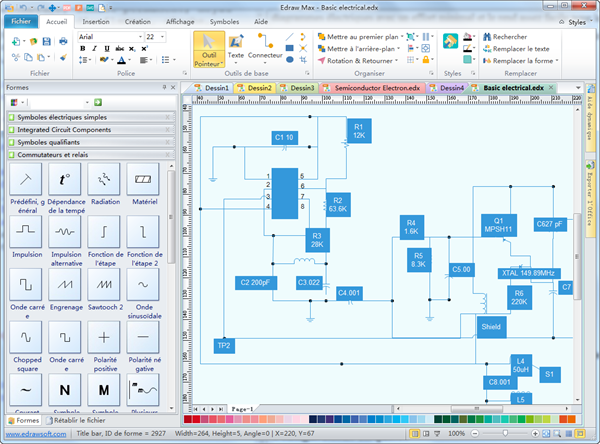
Task: Open the document tabs list arrow
Action: point(578,88)
